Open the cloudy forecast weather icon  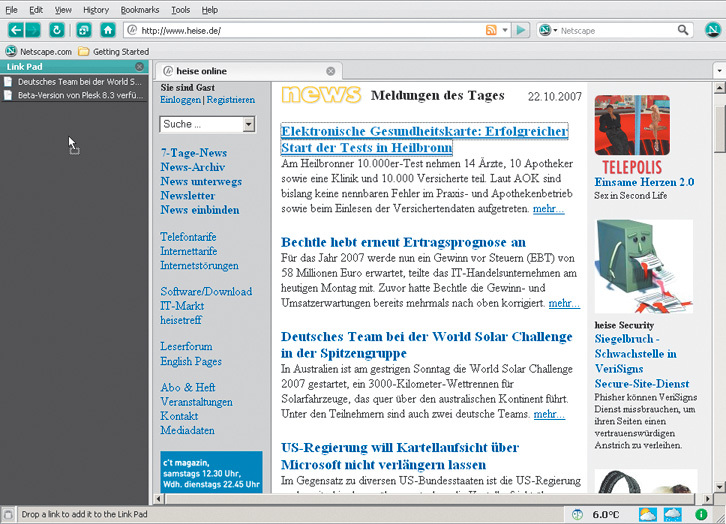coord(672,514)
